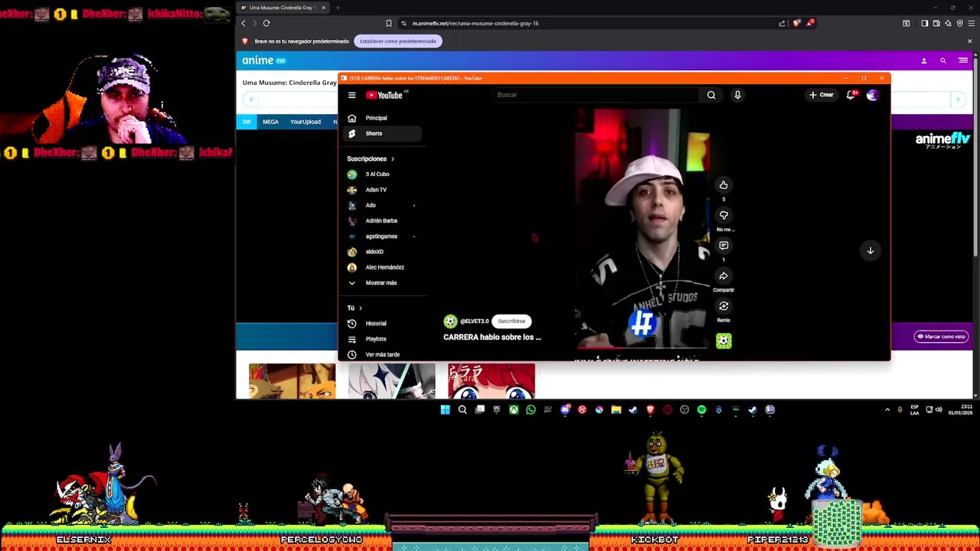Switch to the YourUpload server tab
The width and height of the screenshot is (980, 551).
pos(305,122)
